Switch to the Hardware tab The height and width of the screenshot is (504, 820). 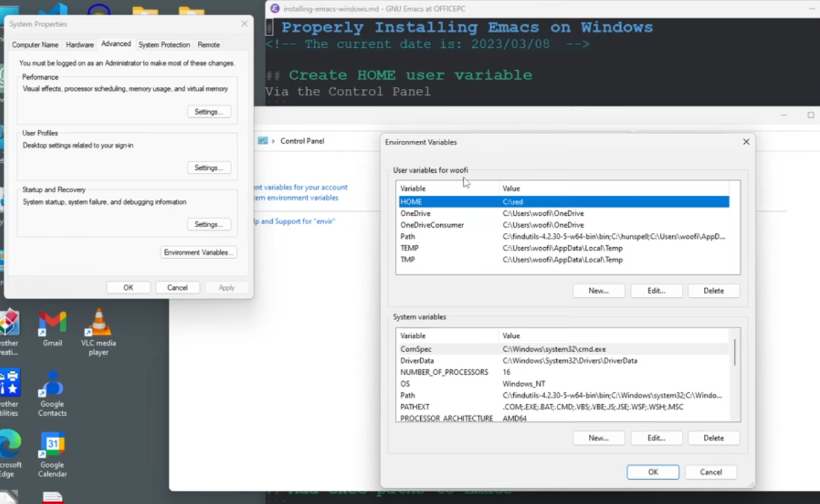pyautogui.click(x=80, y=44)
